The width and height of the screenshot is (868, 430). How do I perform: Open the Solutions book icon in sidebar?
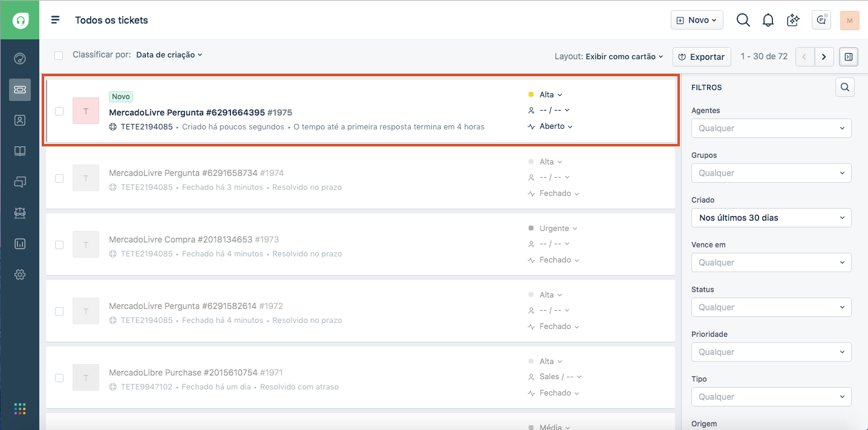[20, 151]
